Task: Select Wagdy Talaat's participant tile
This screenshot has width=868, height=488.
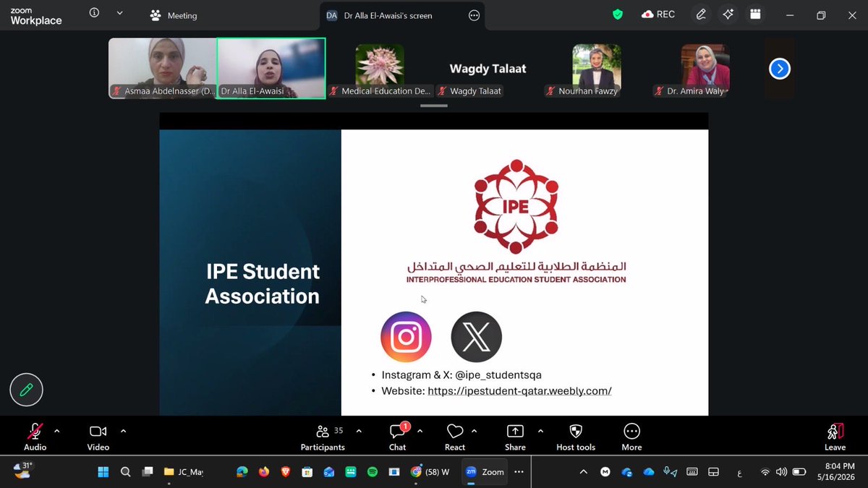Action: click(488, 68)
